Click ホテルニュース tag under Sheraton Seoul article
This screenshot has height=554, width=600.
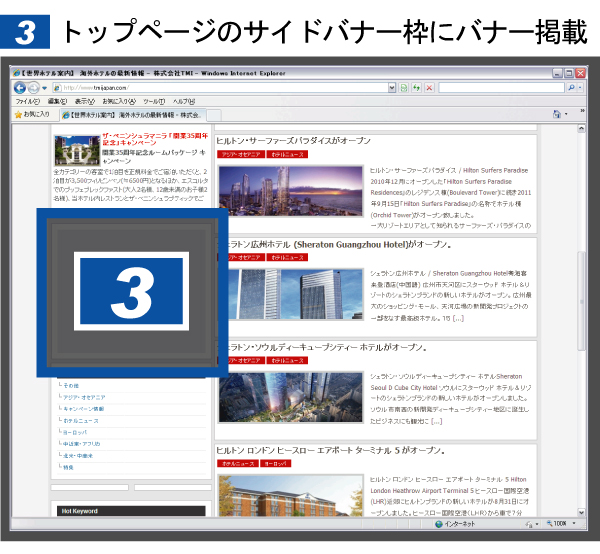click(x=287, y=360)
